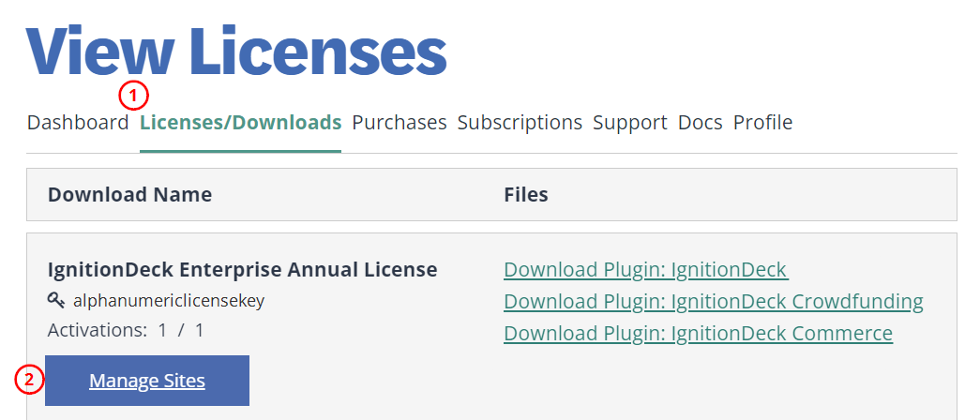The image size is (980, 420).
Task: Download the IgnitionDeck Commerce plugin
Action: 698,334
